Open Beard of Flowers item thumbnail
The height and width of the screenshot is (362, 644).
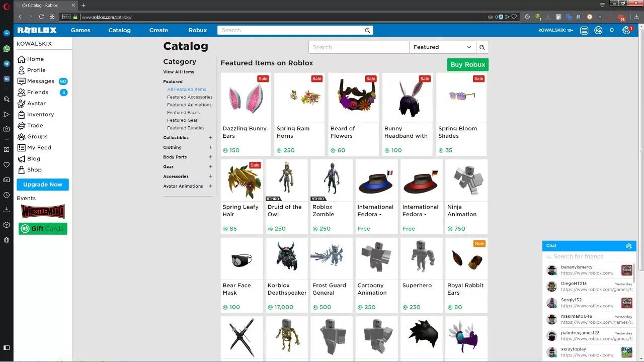click(x=353, y=98)
